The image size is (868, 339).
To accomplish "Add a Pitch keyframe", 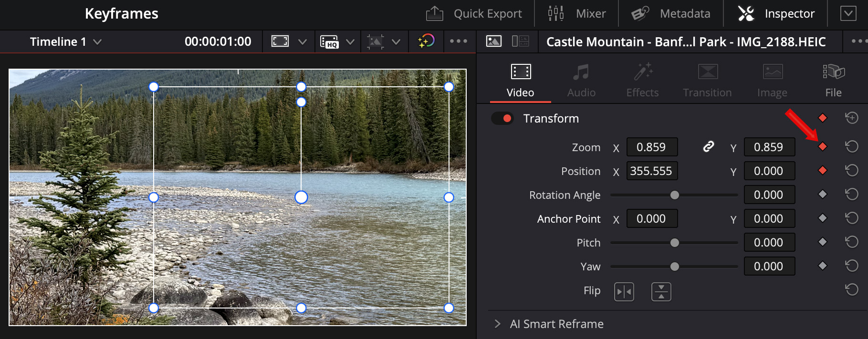I will pyautogui.click(x=822, y=242).
